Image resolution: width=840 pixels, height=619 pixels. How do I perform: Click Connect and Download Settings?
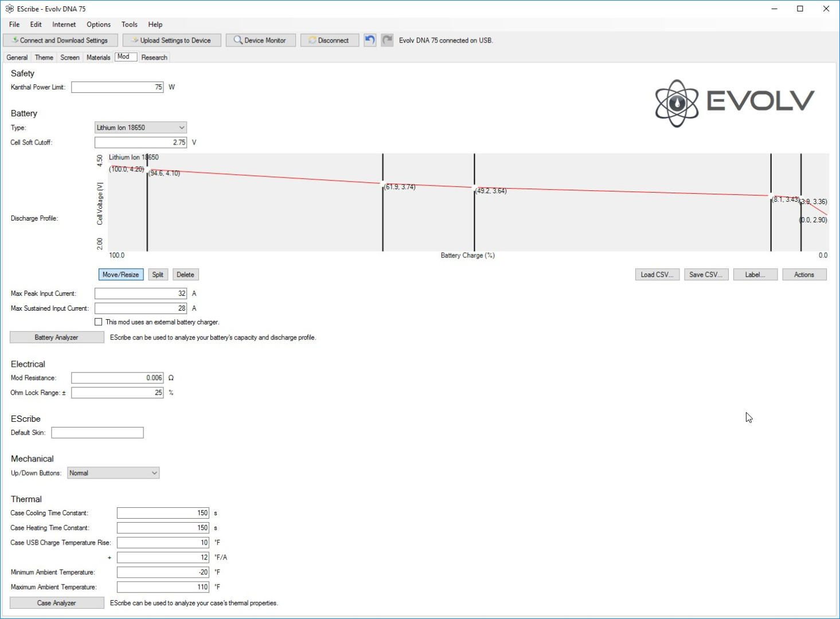60,40
